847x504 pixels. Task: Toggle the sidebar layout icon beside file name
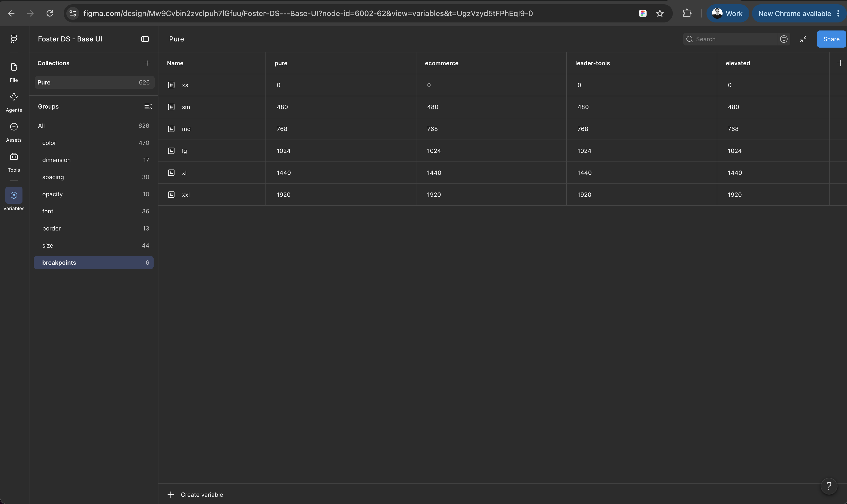(x=145, y=39)
